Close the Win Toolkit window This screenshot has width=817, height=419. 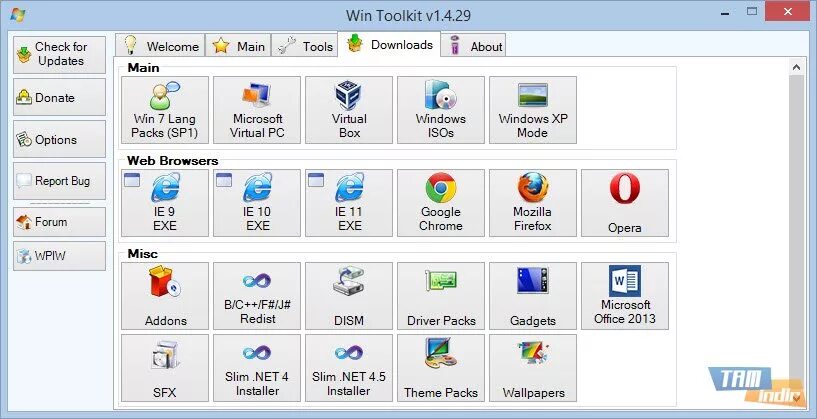click(788, 11)
